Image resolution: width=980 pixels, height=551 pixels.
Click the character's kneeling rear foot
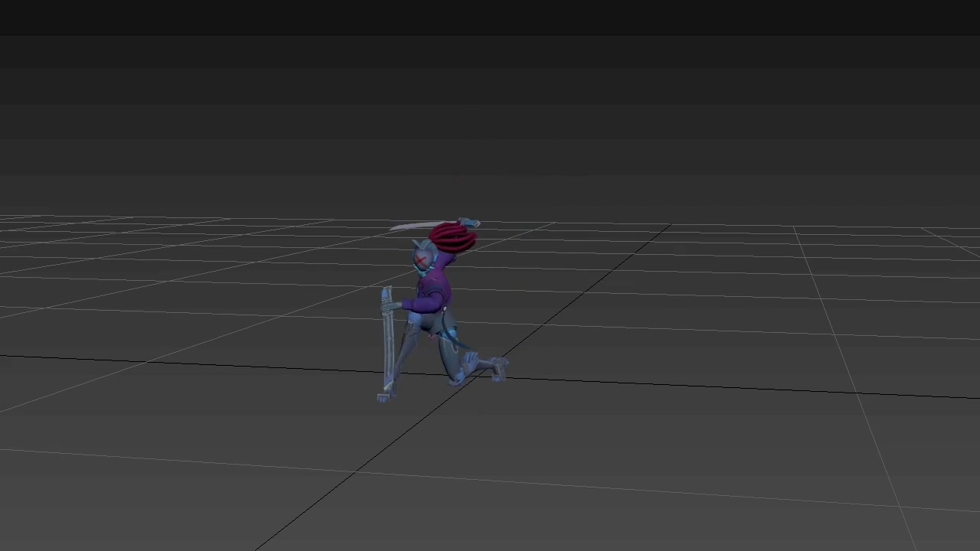point(498,368)
